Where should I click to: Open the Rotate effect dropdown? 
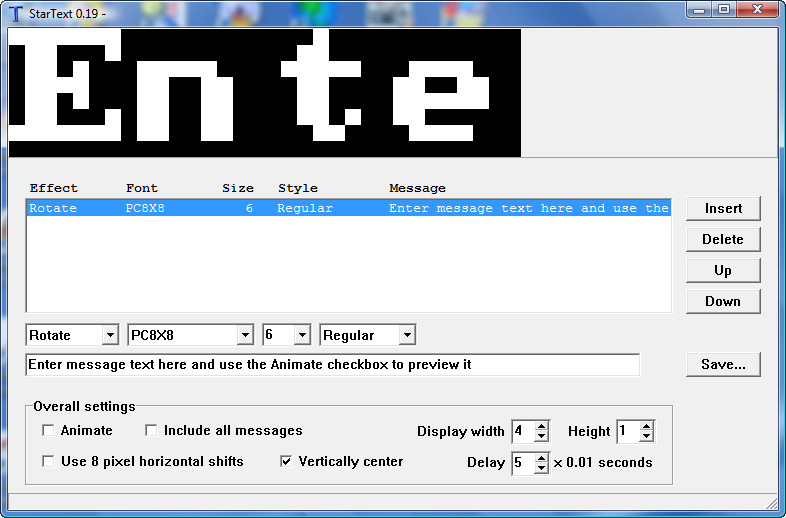110,335
